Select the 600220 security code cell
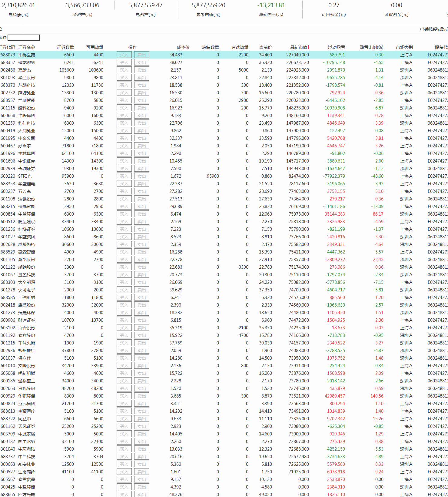The height and width of the screenshot is (497, 448). coord(8,176)
